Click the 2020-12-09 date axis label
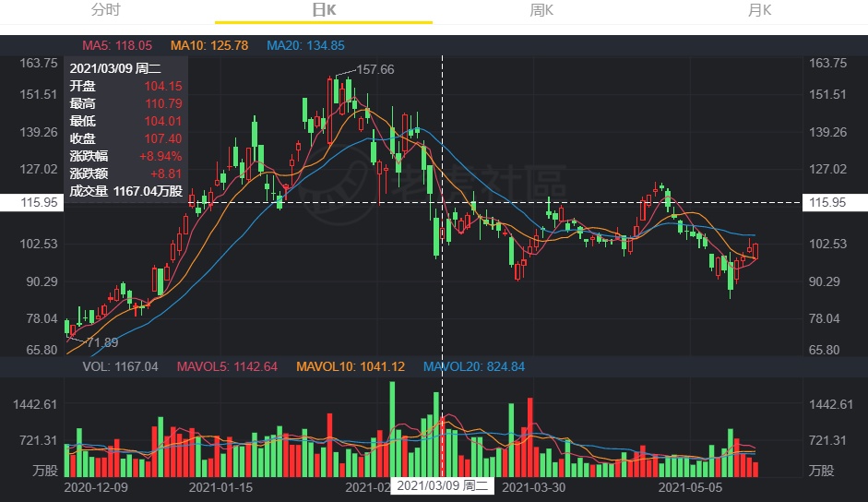 click(96, 487)
